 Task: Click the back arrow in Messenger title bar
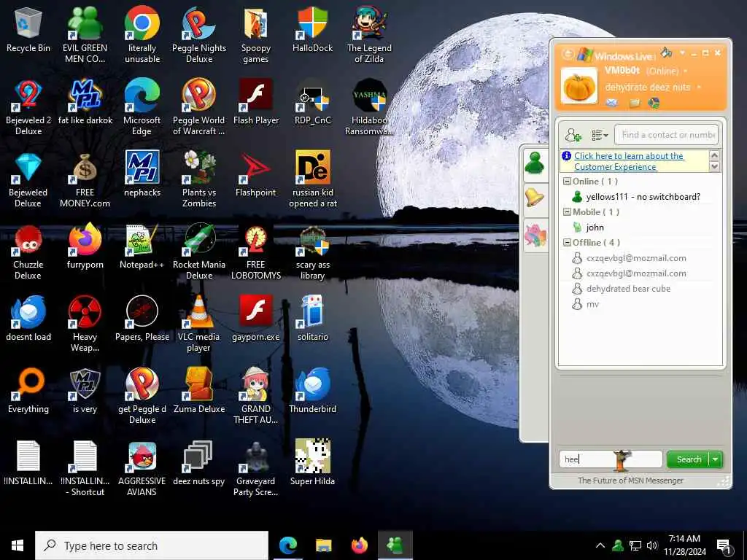[568, 54]
